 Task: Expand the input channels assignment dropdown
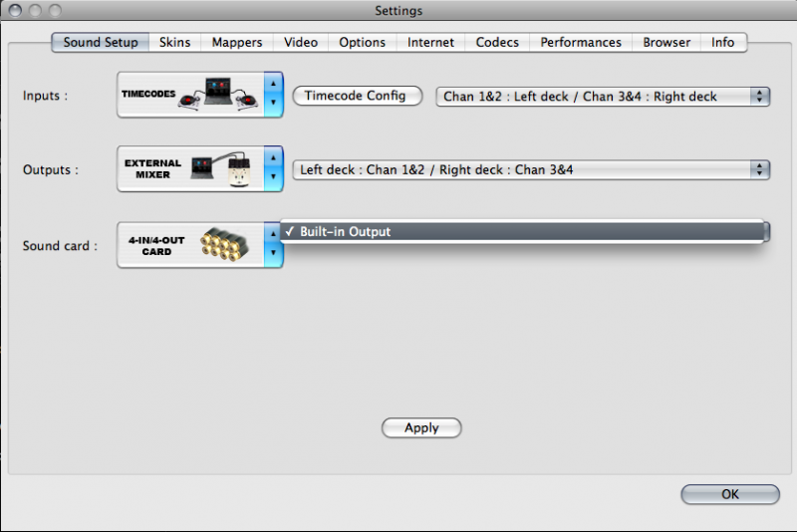[603, 97]
